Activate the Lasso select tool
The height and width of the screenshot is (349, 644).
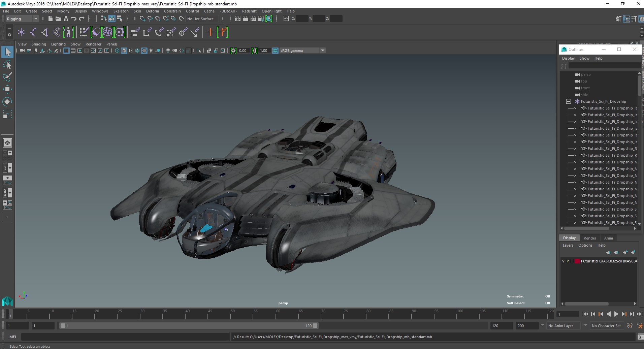(7, 64)
